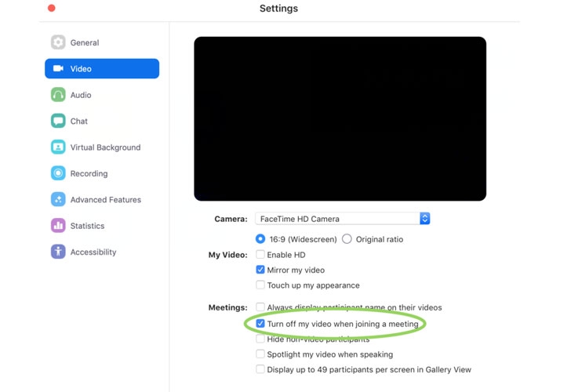Close the Settings window red button
Screen dimensions: 571x392
[52, 8]
